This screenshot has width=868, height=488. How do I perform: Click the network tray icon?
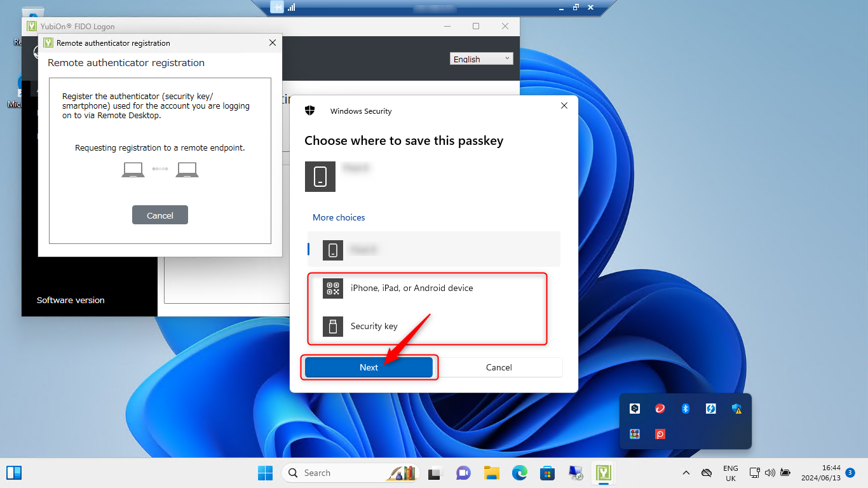point(754,473)
